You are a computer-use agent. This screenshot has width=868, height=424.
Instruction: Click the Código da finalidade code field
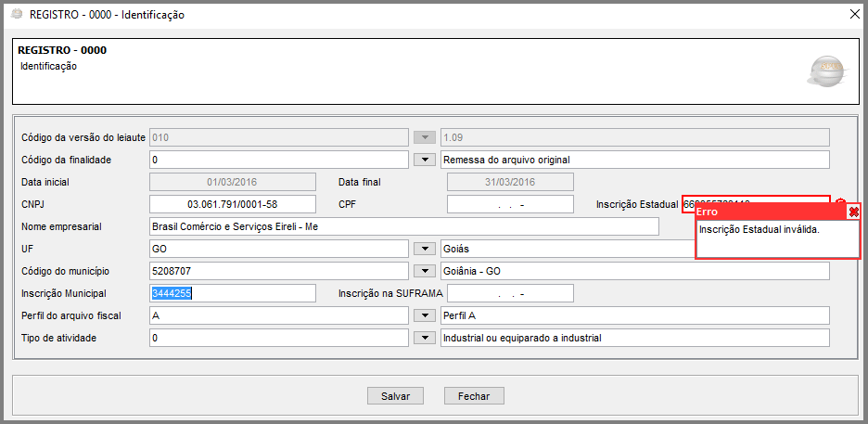pos(278,160)
